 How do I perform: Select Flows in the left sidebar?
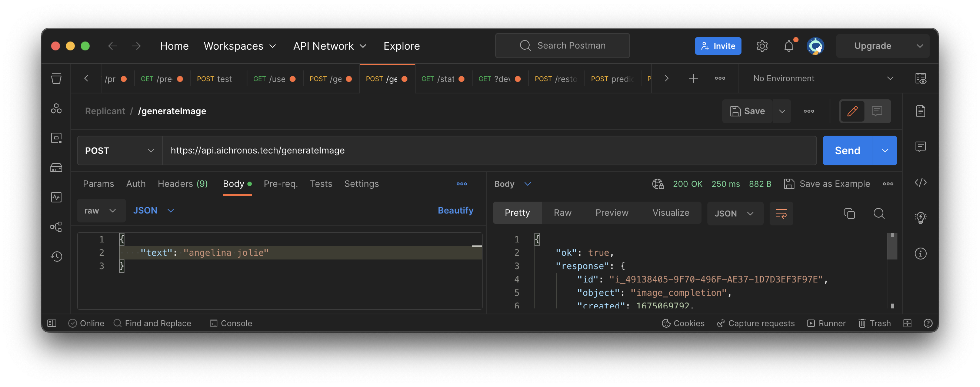point(56,226)
